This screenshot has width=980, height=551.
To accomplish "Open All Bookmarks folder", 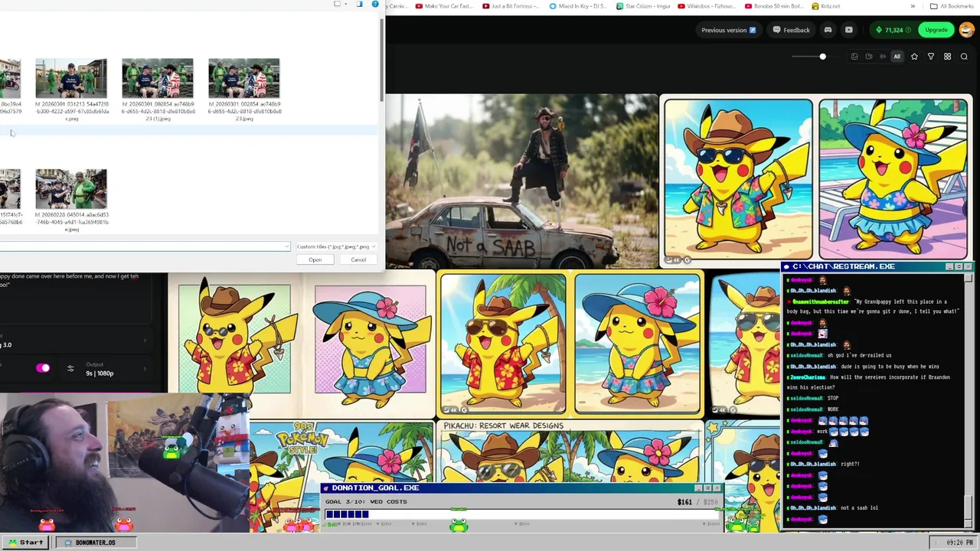I will (x=952, y=6).
